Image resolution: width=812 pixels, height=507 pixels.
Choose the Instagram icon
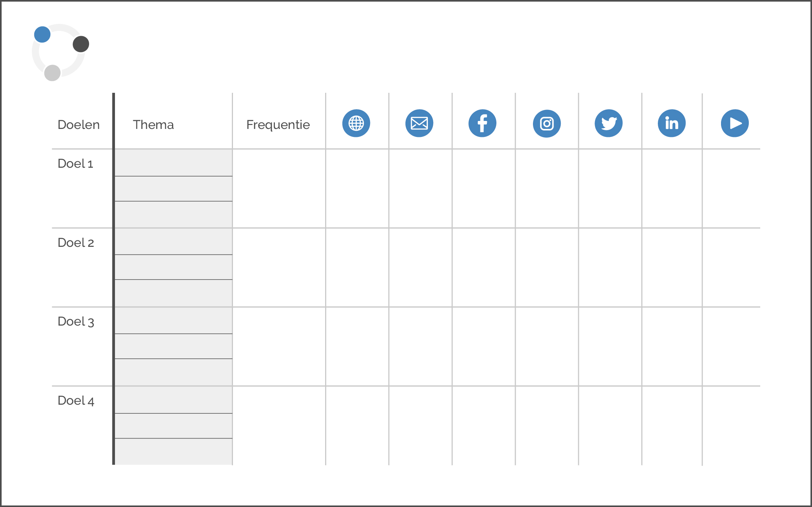tap(547, 124)
